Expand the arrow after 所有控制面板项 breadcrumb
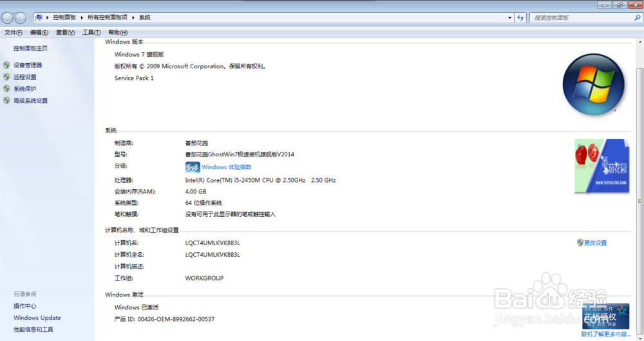 pyautogui.click(x=133, y=17)
